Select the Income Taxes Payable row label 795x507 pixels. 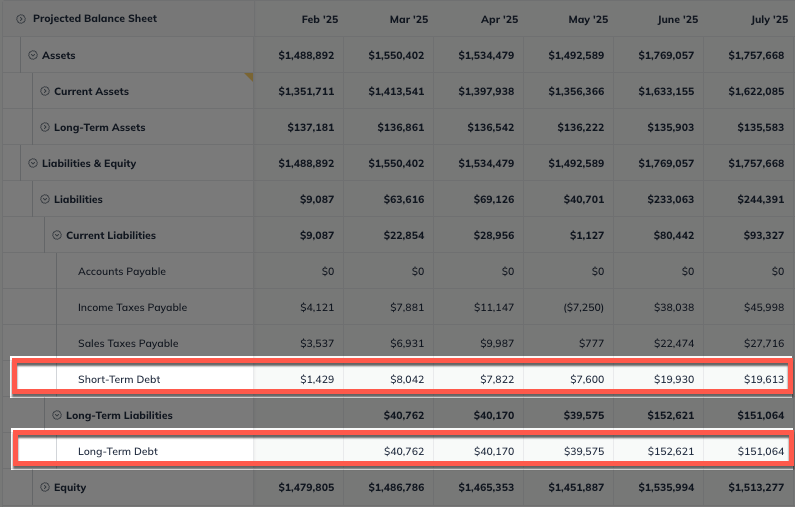[x=132, y=307]
